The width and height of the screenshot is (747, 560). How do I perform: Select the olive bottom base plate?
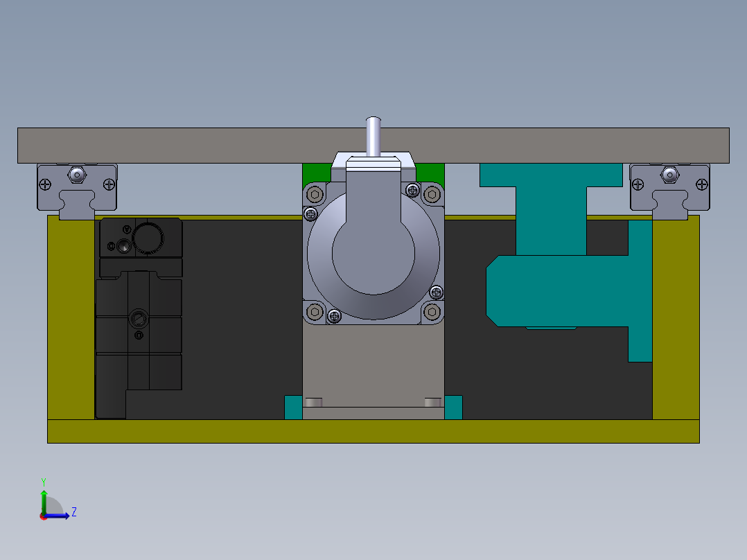pos(373,431)
